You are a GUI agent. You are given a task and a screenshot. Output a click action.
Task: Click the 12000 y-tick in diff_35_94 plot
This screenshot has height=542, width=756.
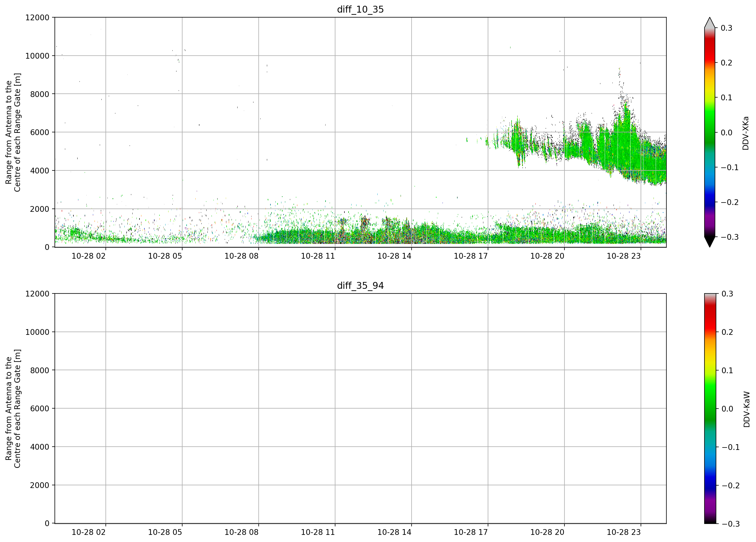[37, 294]
